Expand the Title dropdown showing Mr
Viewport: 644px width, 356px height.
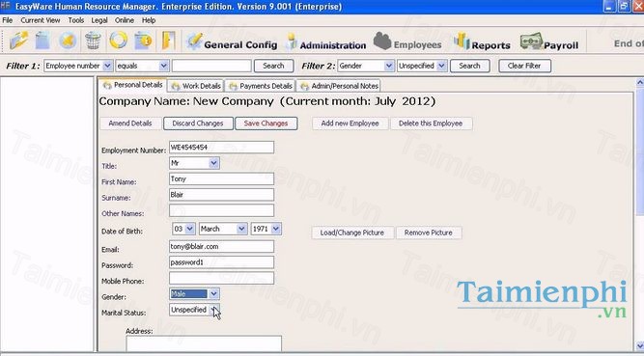click(213, 163)
